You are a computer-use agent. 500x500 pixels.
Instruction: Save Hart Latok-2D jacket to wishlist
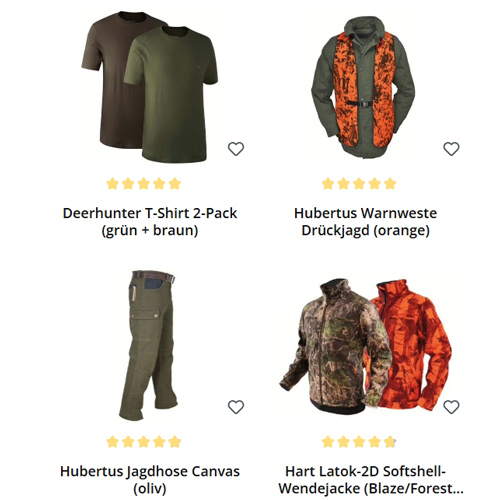tap(451, 407)
